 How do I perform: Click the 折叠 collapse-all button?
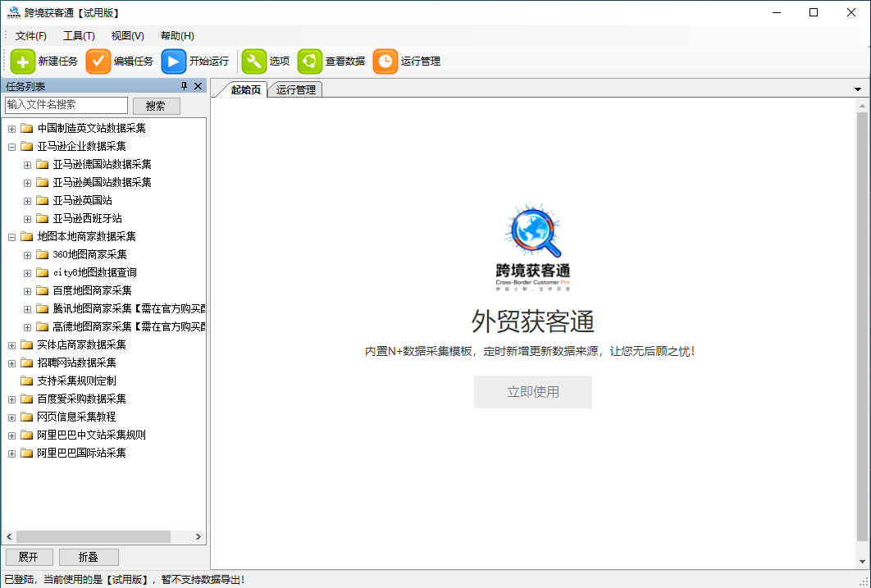click(89, 557)
